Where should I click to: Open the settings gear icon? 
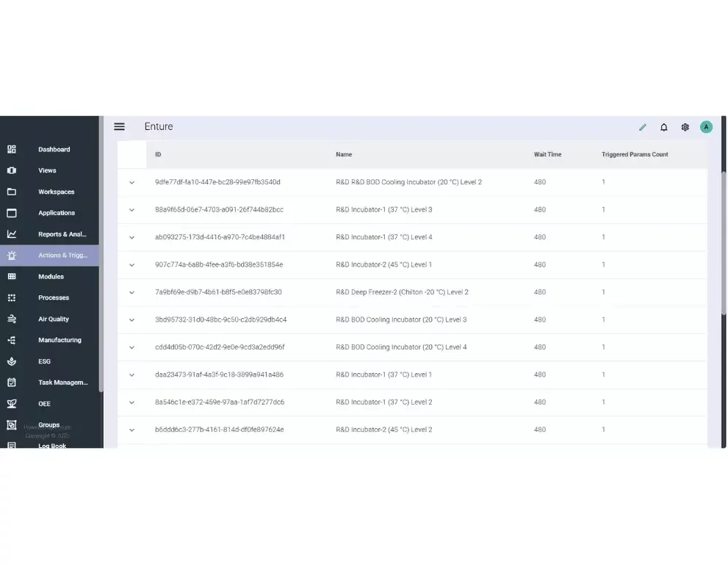coord(685,127)
